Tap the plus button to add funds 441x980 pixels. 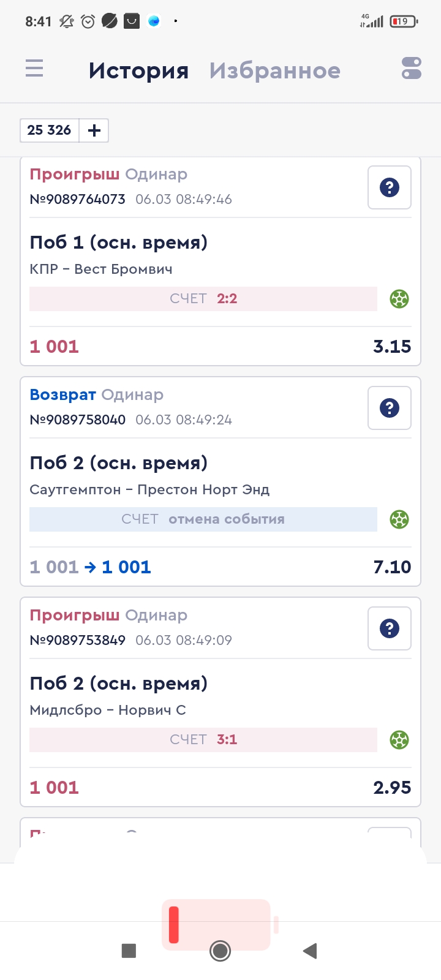[94, 130]
